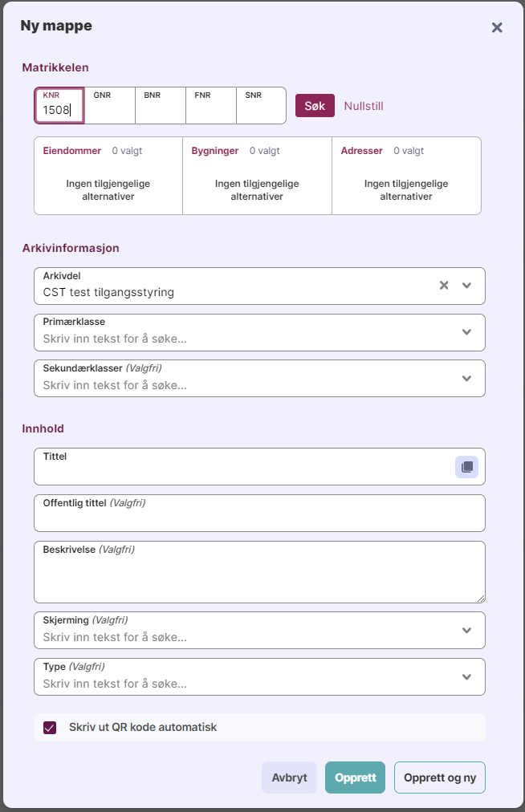Toggle Skriv ut QR kode automatisk checkbox
The width and height of the screenshot is (525, 812).
(50, 728)
